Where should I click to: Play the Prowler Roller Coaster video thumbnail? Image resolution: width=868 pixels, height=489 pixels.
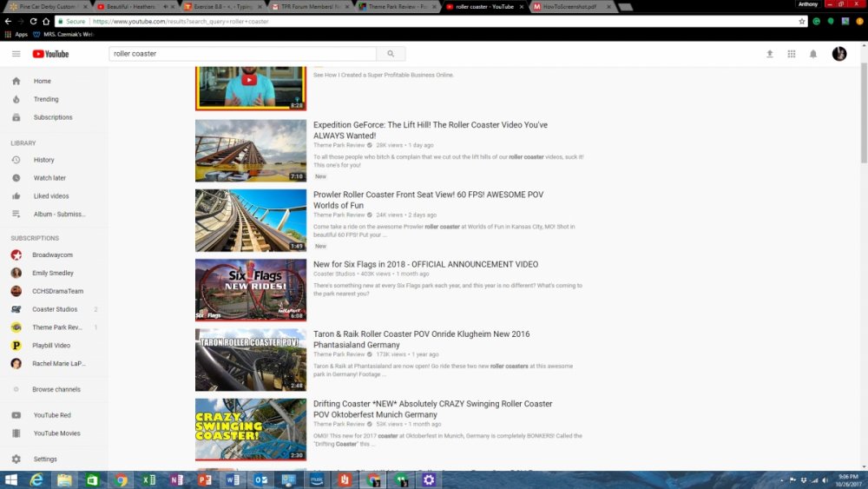(251, 221)
